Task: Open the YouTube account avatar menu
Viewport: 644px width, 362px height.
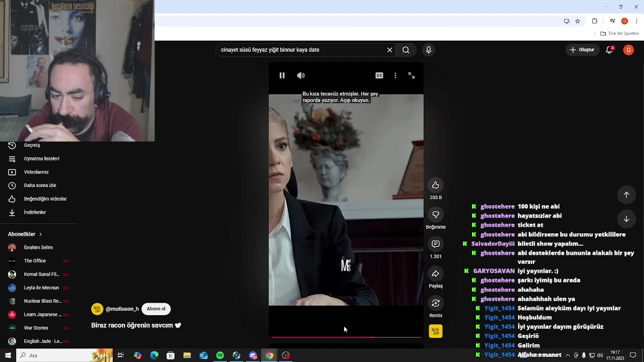Action: point(628,50)
